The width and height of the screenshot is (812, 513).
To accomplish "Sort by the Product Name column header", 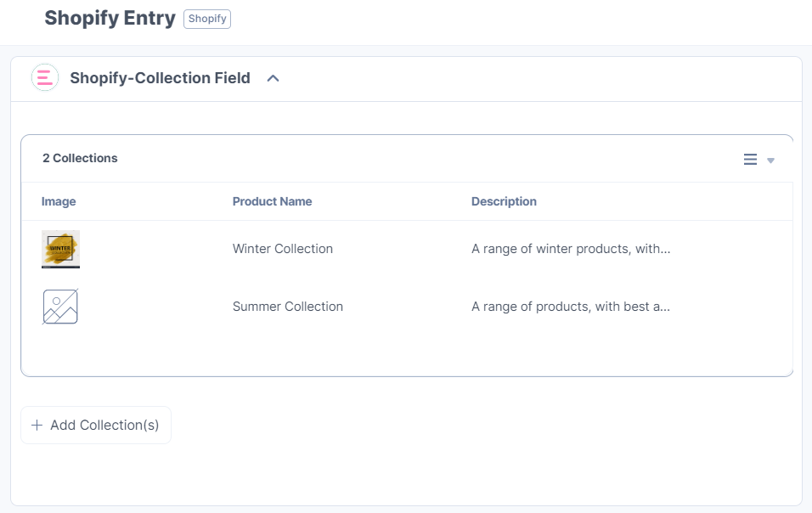I will pyautogui.click(x=272, y=201).
